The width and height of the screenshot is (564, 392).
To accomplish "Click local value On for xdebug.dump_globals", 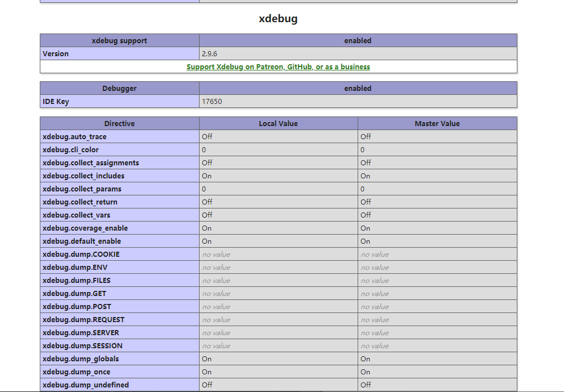I will click(207, 359).
